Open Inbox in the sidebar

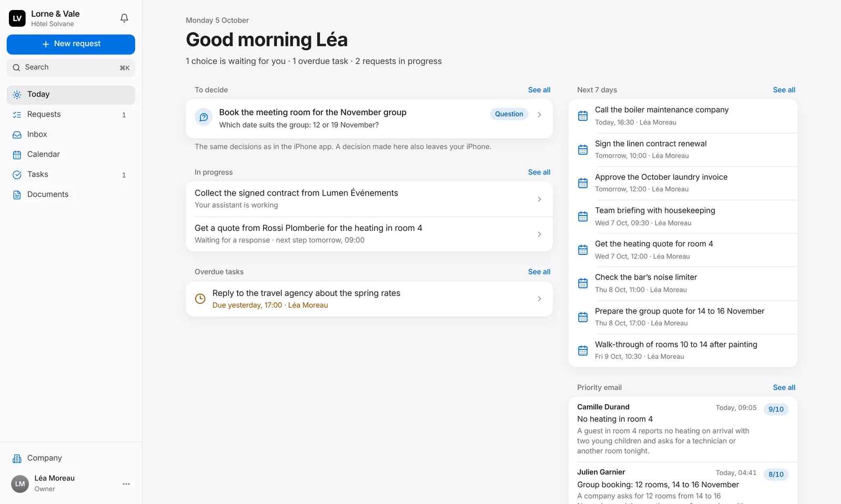[71, 135]
